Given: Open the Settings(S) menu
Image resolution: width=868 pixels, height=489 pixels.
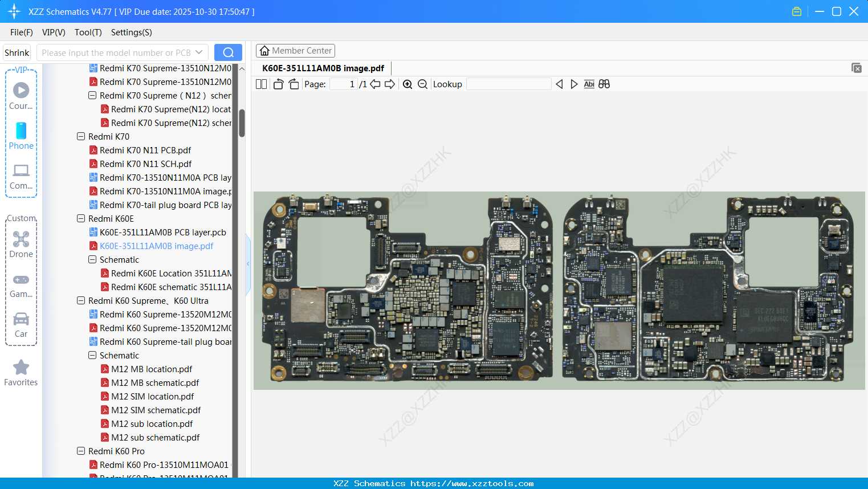Looking at the screenshot, I should tap(131, 32).
